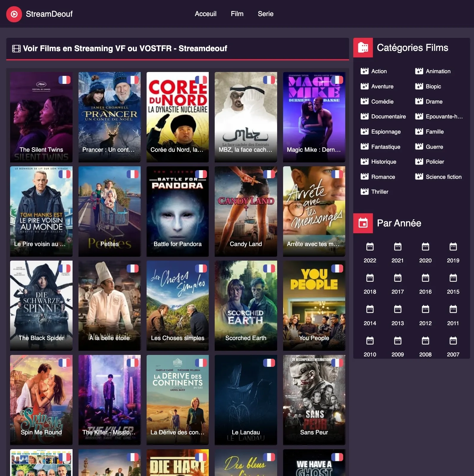The image size is (474, 476).
Task: Open the Acceuil menu item
Action: (205, 14)
